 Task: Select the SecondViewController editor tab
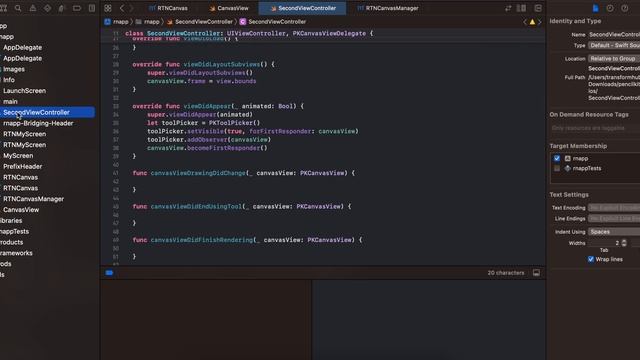(x=302, y=8)
